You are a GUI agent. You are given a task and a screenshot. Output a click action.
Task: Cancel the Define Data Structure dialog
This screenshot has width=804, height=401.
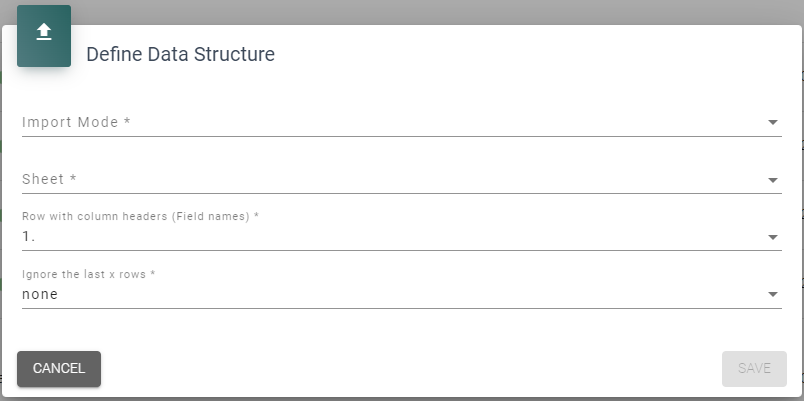coord(59,369)
